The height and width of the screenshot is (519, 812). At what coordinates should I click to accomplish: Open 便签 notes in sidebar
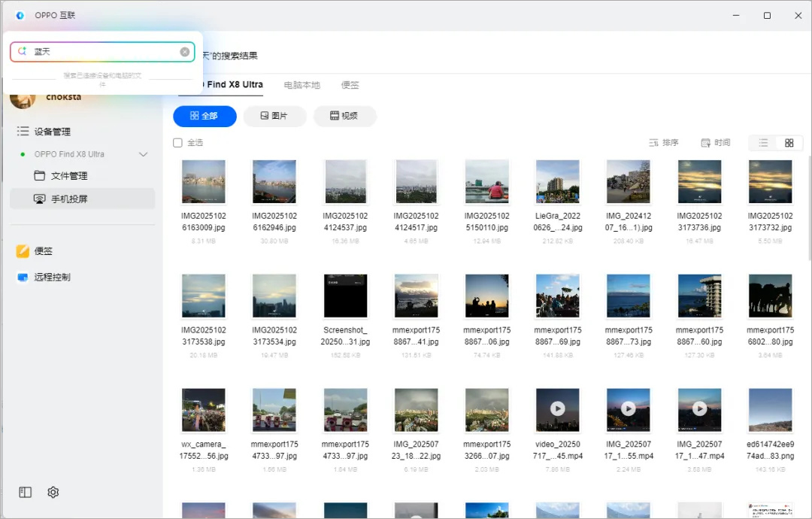43,251
